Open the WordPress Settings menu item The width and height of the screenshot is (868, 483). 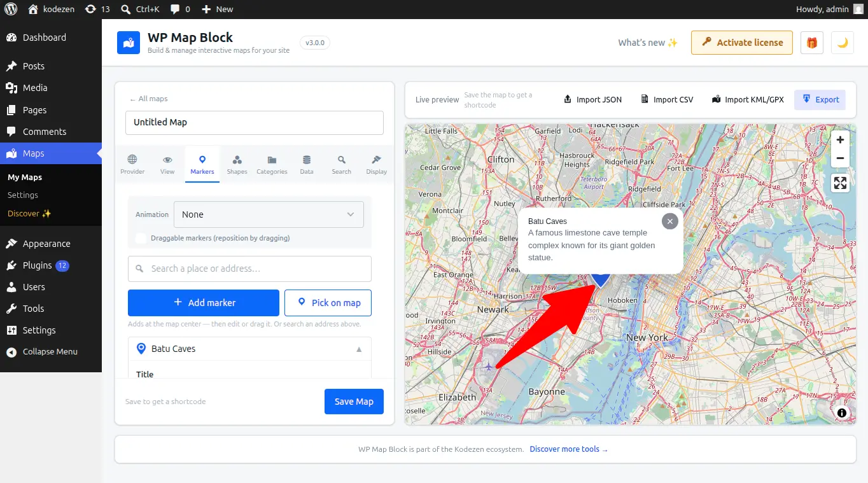51,330
